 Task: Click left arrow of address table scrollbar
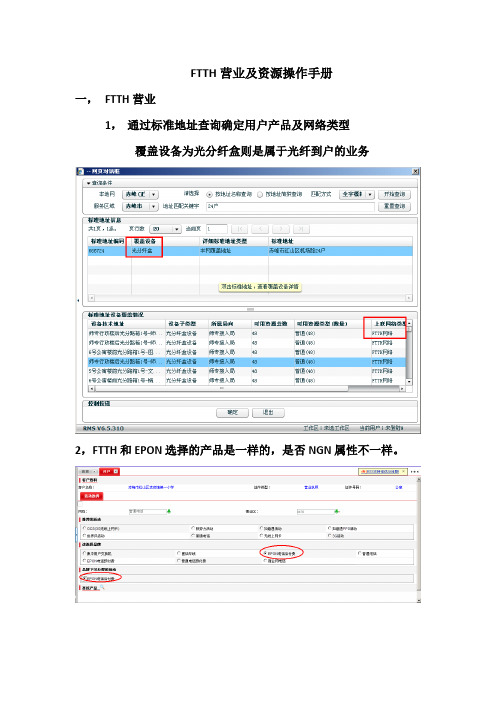(91, 298)
